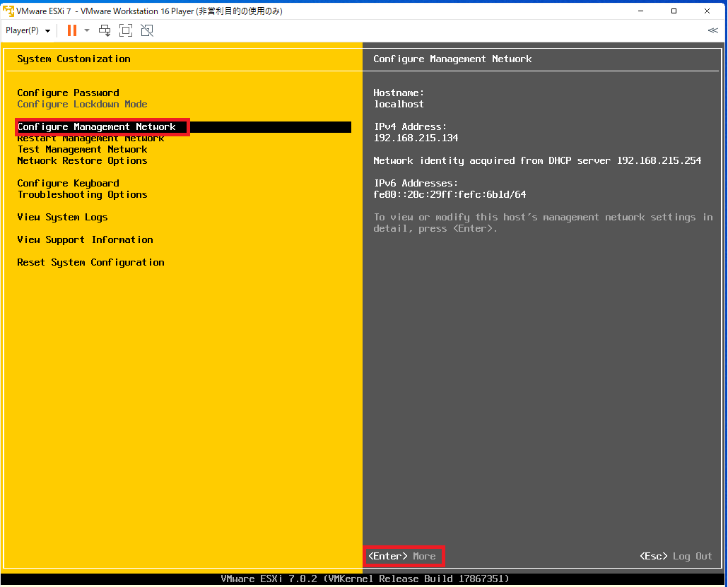This screenshot has width=728, height=587.
Task: Expand the Player(P) menu arrow
Action: pos(47,30)
